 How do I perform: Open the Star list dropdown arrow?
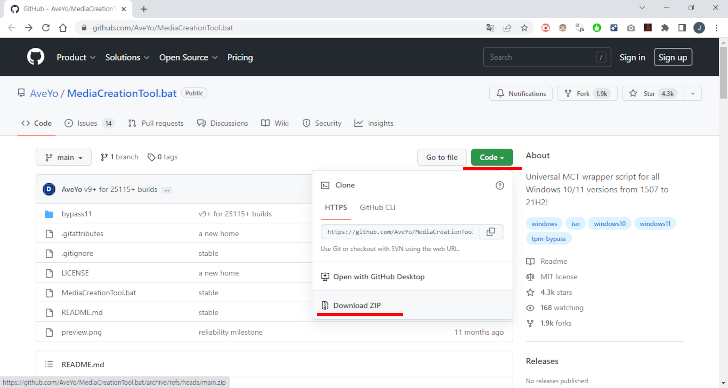(692, 93)
